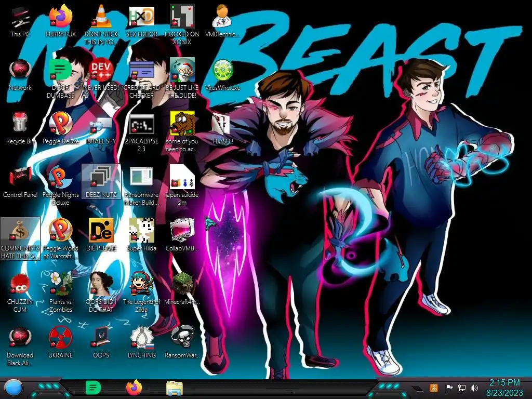Viewport: 532px width, 399px height.
Task: Launch HOOKED ON XONIX game shortcut
Action: coord(182,24)
